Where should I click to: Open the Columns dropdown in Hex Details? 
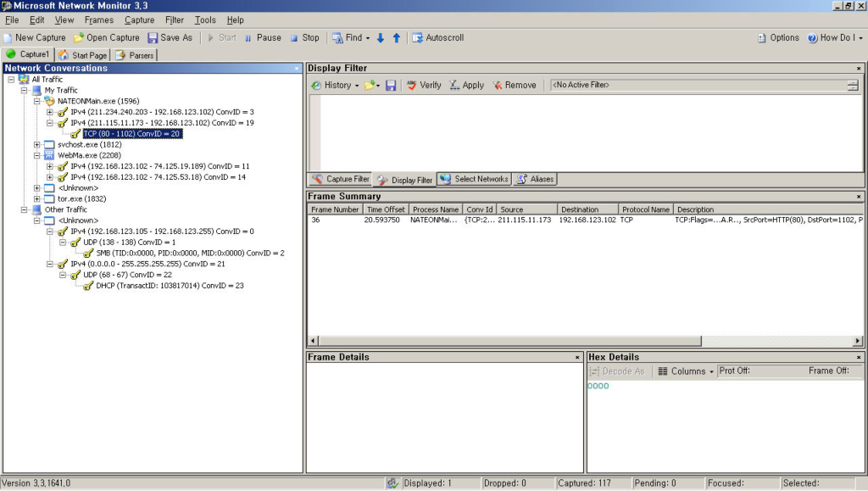(x=685, y=371)
